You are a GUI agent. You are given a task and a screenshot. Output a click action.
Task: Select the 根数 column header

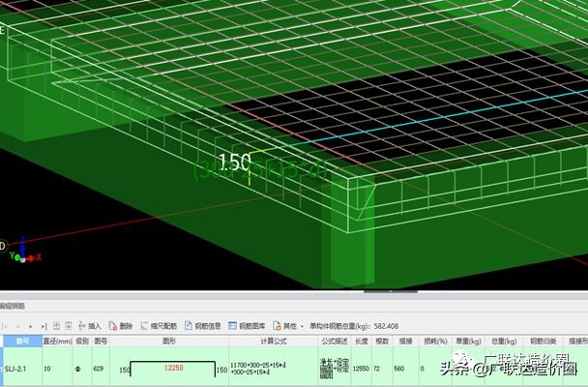tap(382, 342)
